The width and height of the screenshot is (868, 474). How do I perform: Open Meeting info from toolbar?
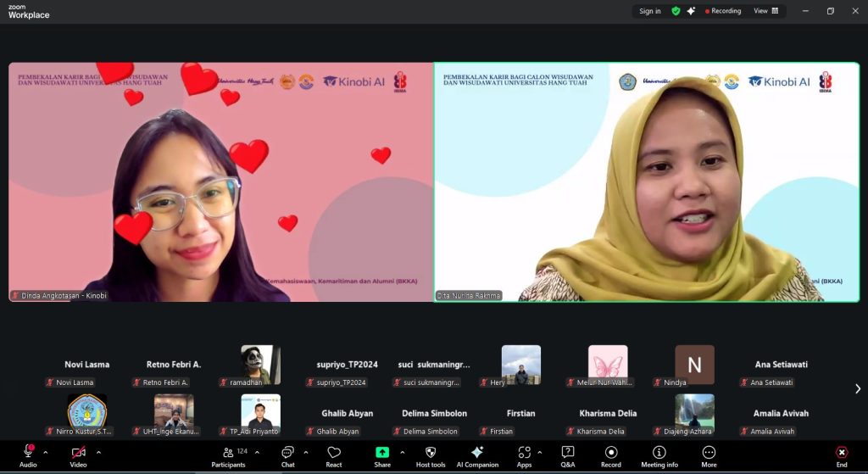click(x=659, y=455)
